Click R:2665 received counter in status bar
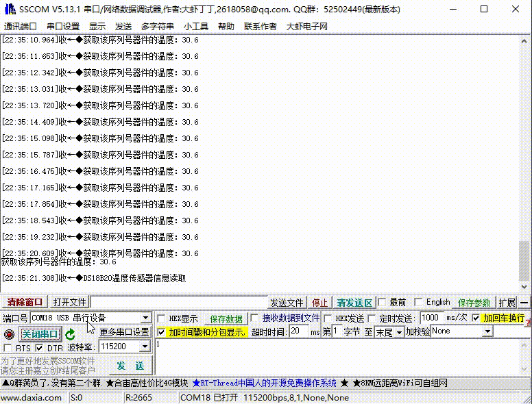This screenshot has width=532, height=404. pyautogui.click(x=138, y=398)
